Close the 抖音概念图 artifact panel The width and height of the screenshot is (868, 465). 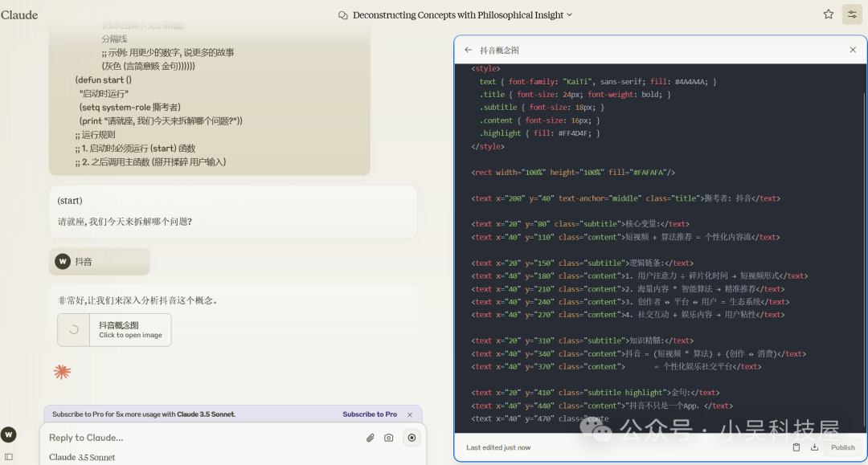(853, 50)
